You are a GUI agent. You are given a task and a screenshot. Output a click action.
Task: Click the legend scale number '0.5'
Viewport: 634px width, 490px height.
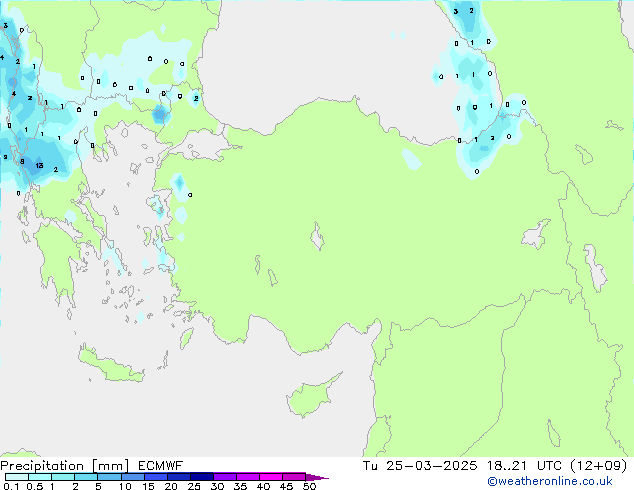pyautogui.click(x=34, y=486)
